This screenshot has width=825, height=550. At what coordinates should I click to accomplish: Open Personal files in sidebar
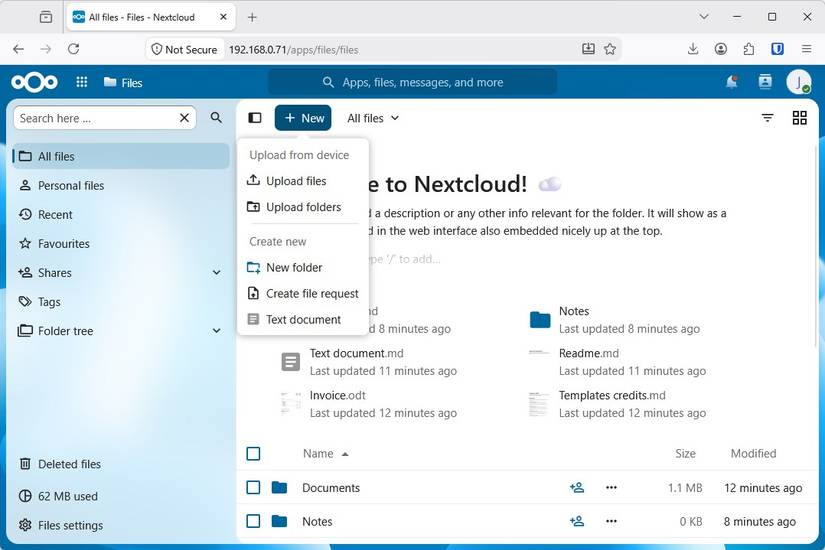[121, 185]
